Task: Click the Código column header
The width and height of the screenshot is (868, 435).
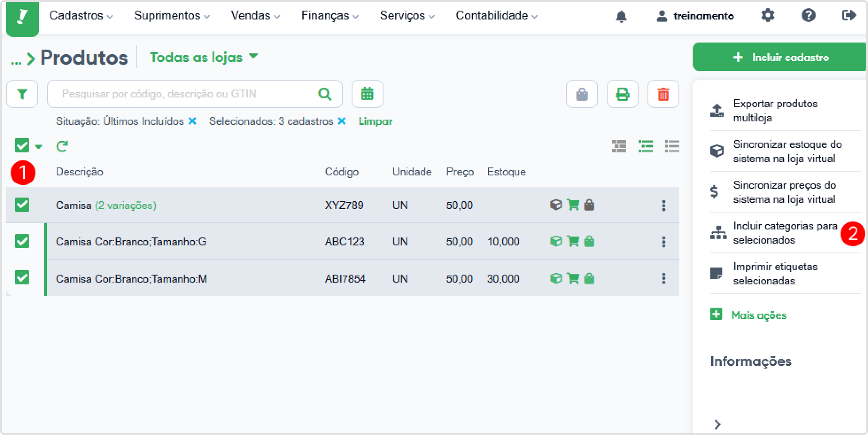Action: click(x=342, y=172)
